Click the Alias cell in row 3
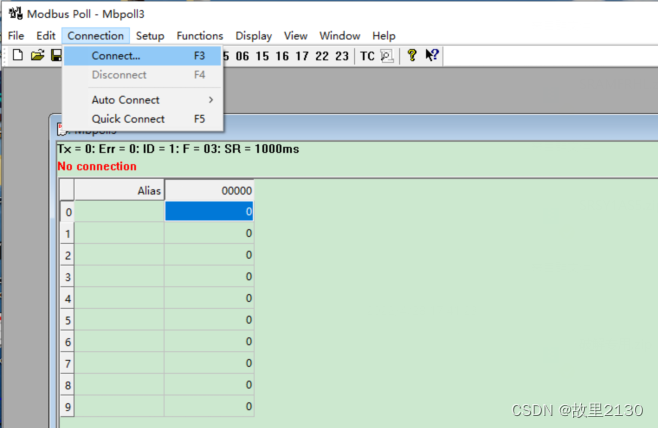This screenshot has height=428, width=658. (120, 277)
